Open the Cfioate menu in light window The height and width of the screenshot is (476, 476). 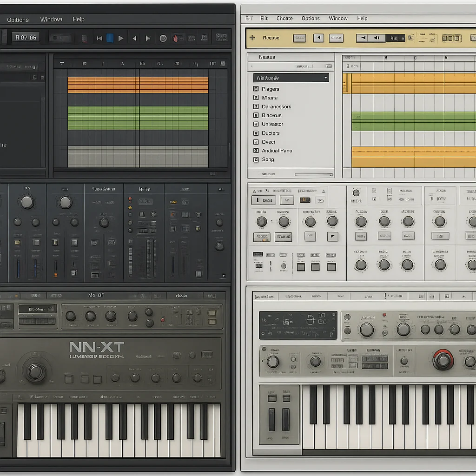(x=284, y=18)
